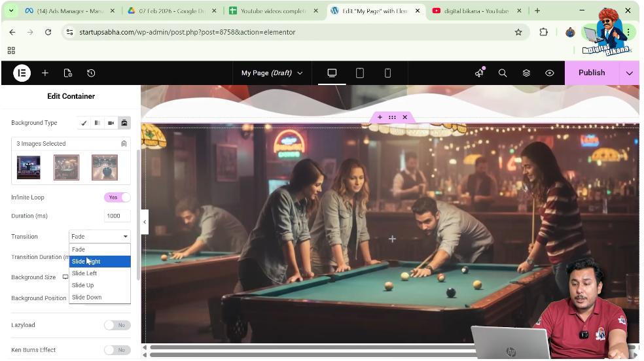Choose Fade transition option
This screenshot has width=644, height=361.
tap(99, 249)
